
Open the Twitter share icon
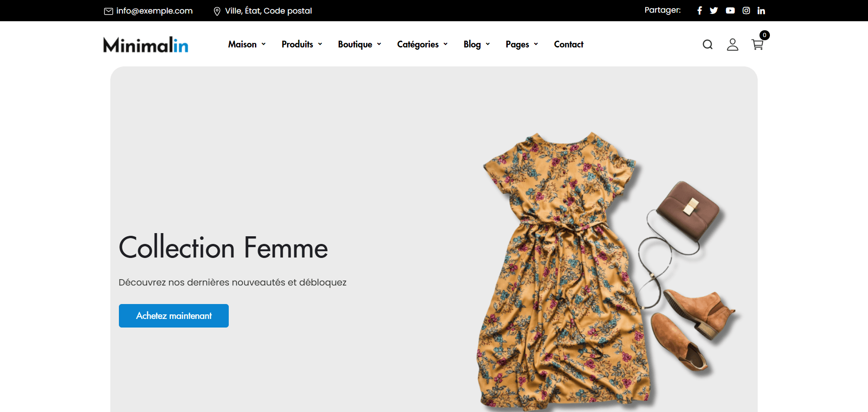click(x=714, y=10)
